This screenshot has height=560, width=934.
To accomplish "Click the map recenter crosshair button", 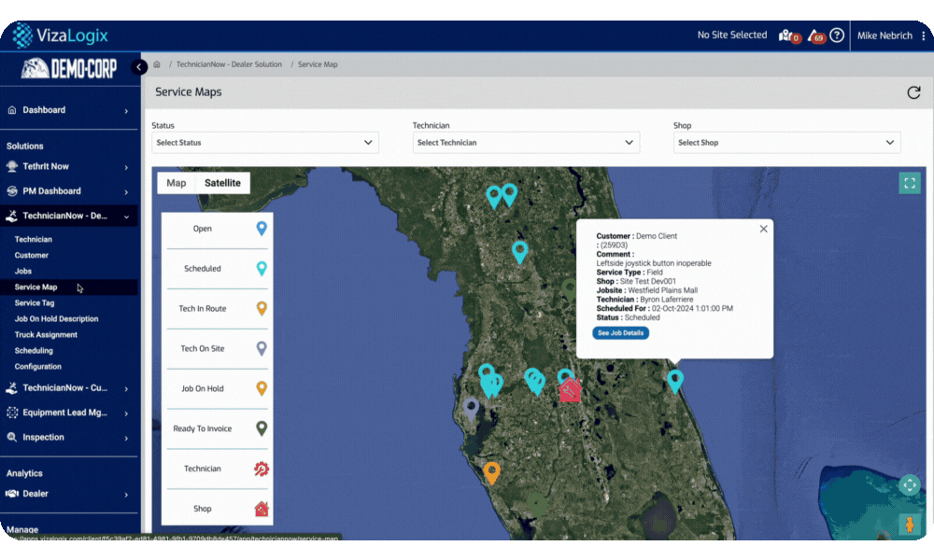I will point(910,485).
